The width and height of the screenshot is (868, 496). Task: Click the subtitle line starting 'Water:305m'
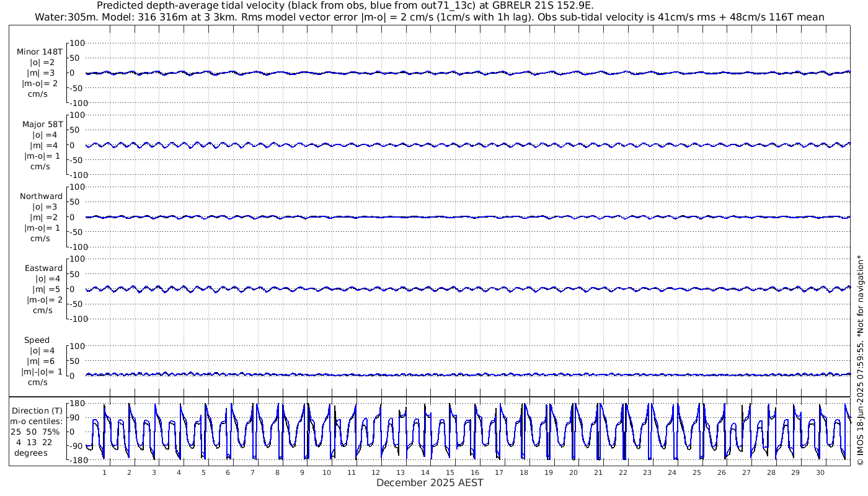click(x=430, y=17)
